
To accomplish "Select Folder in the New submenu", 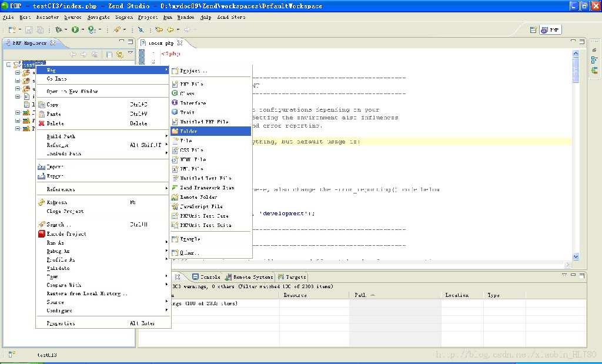I will point(188,131).
